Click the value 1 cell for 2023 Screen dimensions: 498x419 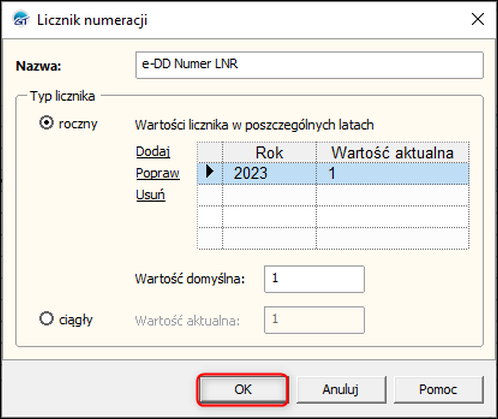(x=392, y=173)
